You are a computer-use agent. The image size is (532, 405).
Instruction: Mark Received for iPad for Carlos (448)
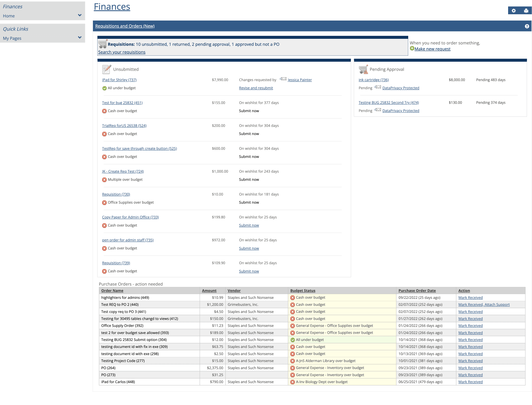[470, 382]
